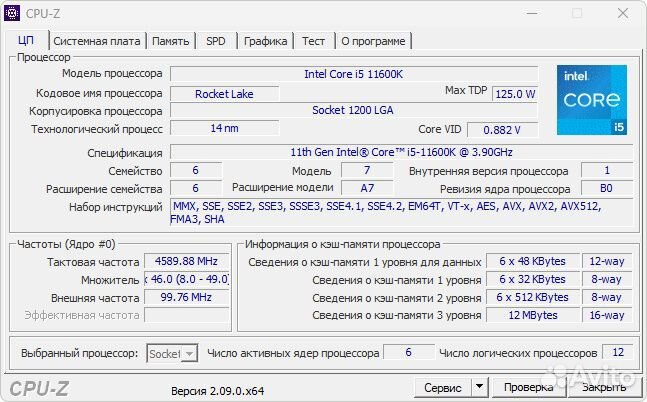Image resolution: width=647 pixels, height=402 pixels.
Task: Click the 6 x 32 KBytes L1 cache value
Action: coord(533,279)
